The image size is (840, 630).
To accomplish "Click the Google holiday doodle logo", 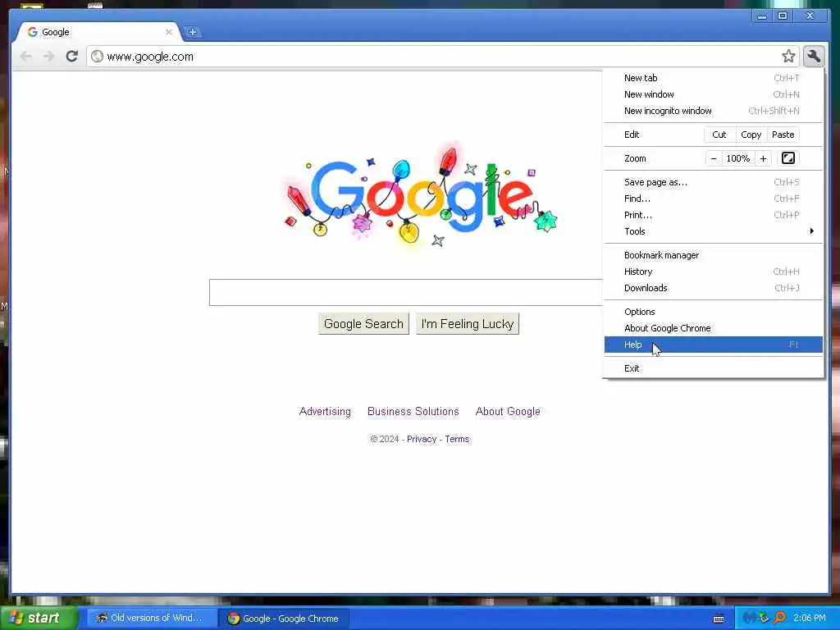I will [x=421, y=195].
